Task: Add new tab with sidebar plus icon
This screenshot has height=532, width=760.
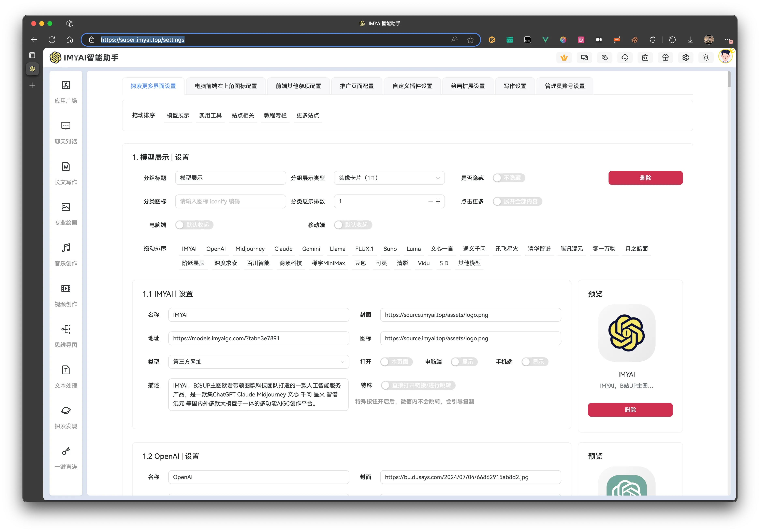Action: point(32,86)
